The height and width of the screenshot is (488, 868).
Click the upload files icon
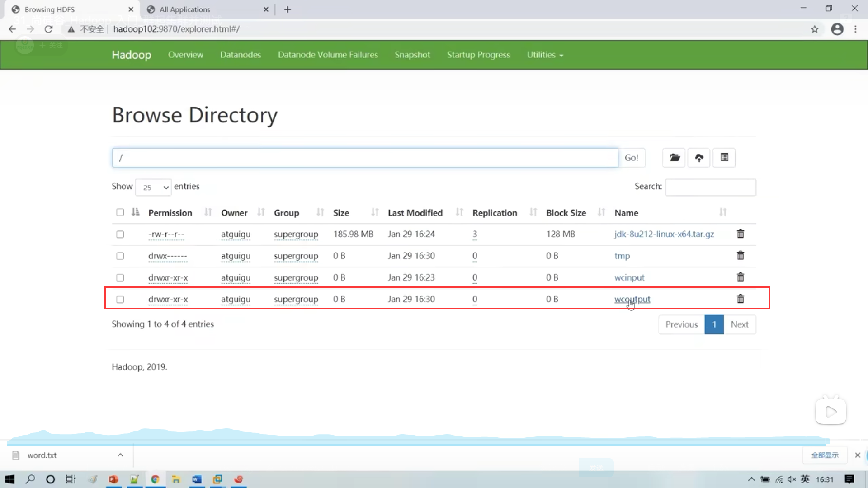pyautogui.click(x=699, y=158)
